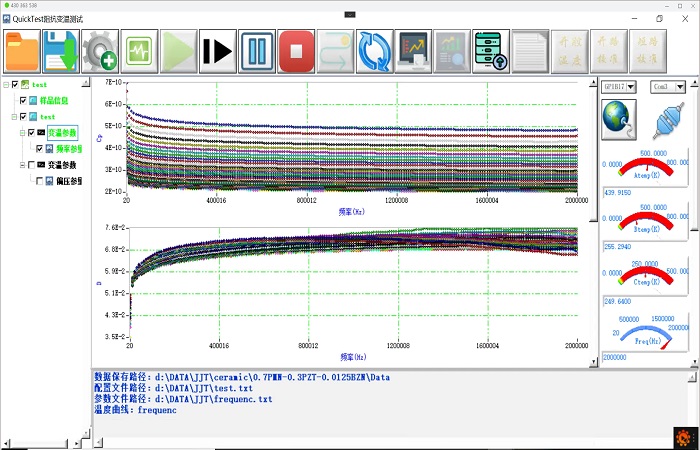Screen dimensions: 700x450
Task: Uncheck the 频率参数 checkbox
Action: (x=39, y=149)
